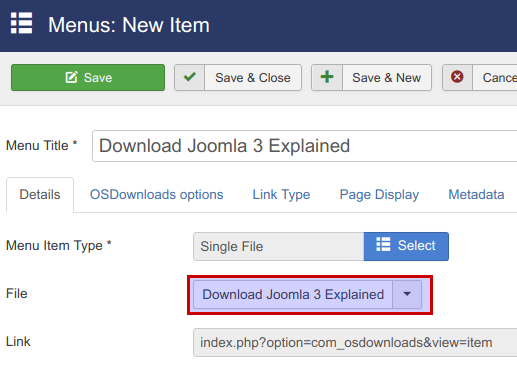
Task: Open the OSDownloads options tab
Action: pos(156,195)
